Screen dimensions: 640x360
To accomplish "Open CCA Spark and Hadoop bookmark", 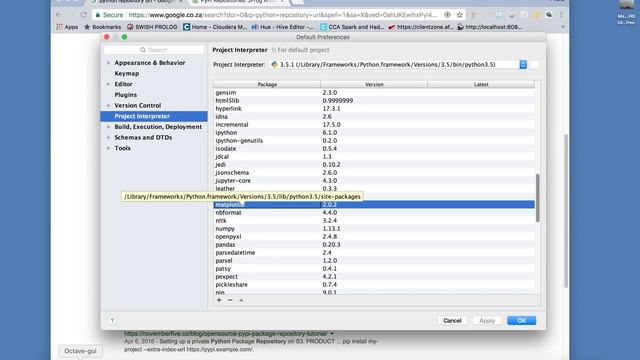I will [x=352, y=27].
